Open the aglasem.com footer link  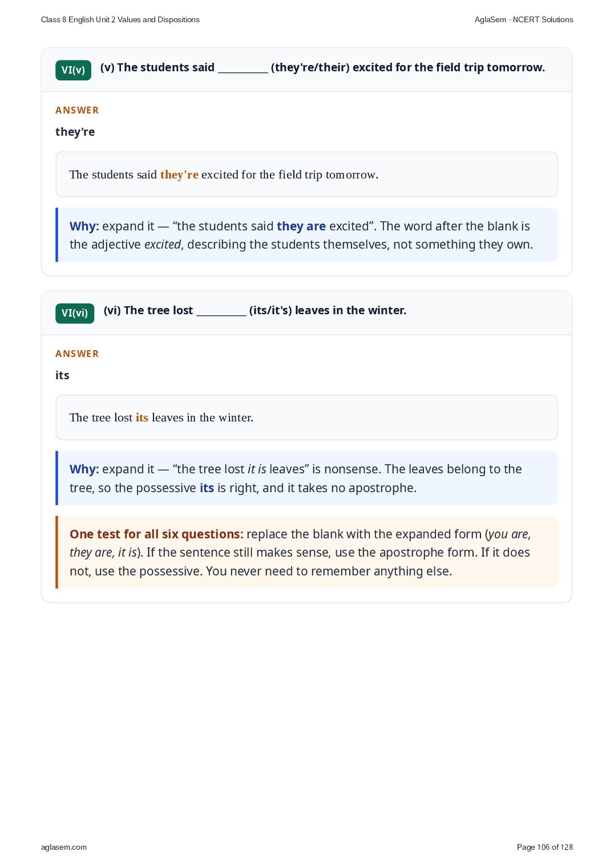[x=64, y=847]
